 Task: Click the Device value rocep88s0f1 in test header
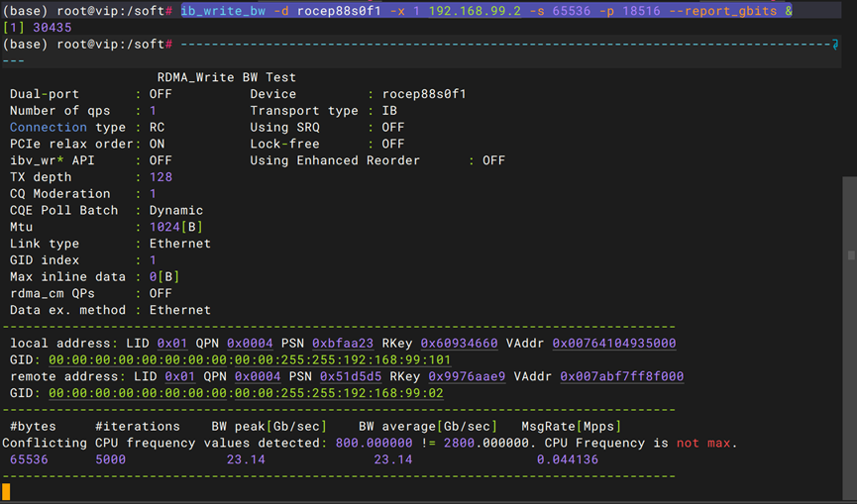tap(424, 94)
